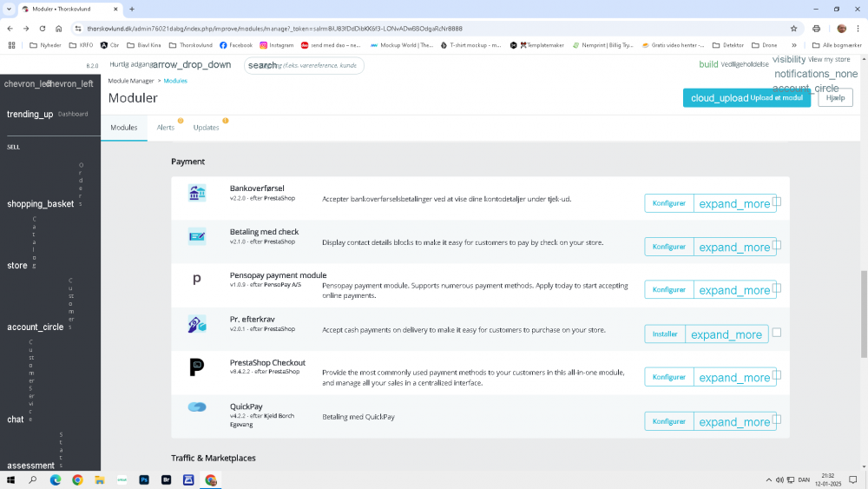Viewport: 868px width, 489px height.
Task: Click the build Vedligeholdelse maintenance indicator
Action: click(733, 64)
